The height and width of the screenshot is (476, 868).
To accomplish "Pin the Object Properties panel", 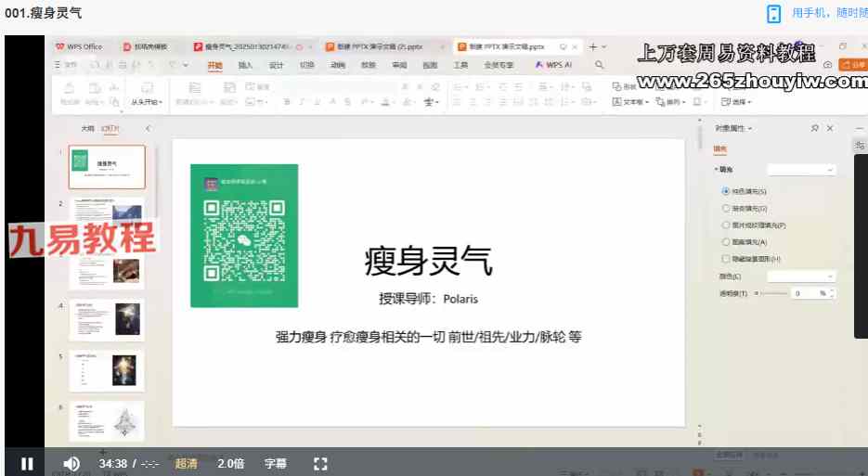I will tap(814, 128).
